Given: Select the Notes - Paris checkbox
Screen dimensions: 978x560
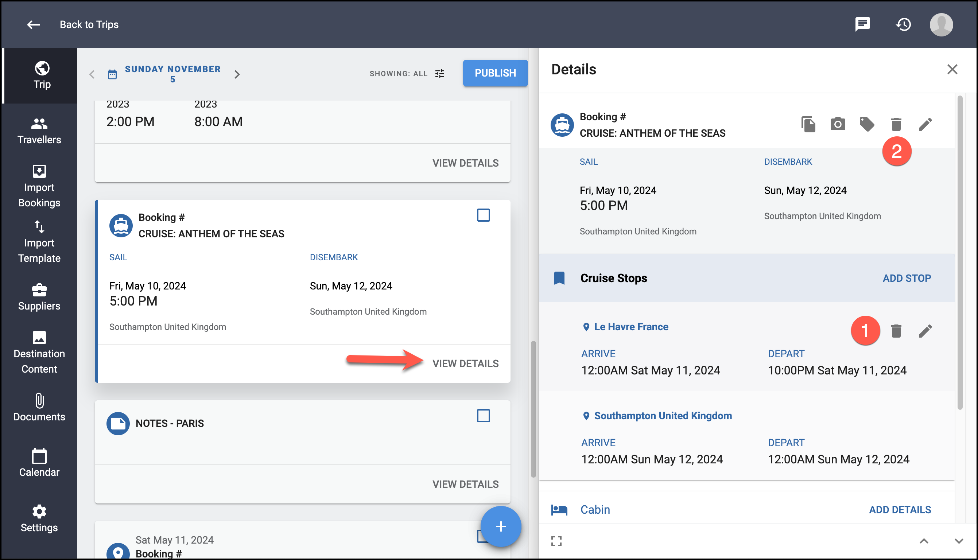Looking at the screenshot, I should click(x=483, y=415).
